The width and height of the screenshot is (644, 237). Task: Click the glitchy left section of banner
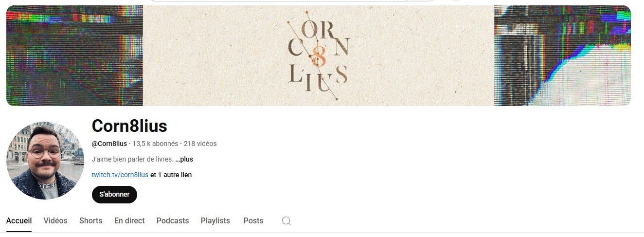pyautogui.click(x=75, y=55)
